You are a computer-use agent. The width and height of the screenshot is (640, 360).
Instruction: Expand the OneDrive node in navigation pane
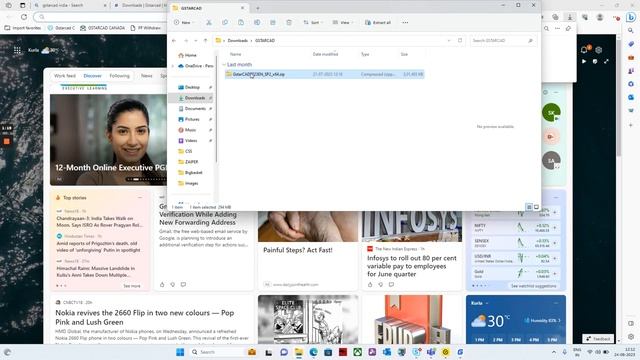(173, 66)
